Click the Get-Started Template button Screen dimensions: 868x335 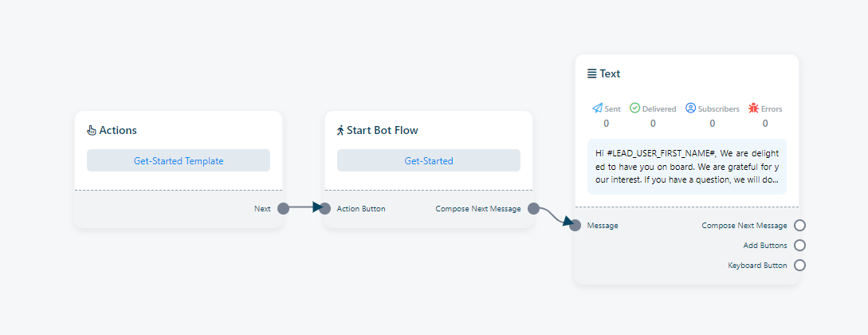tap(179, 160)
